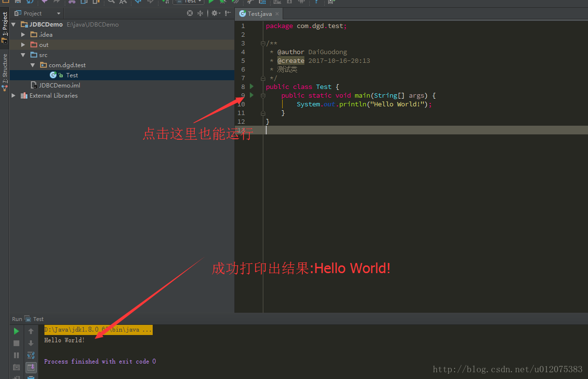
Task: Click the run gutter arrow on line 8
Action: pyautogui.click(x=252, y=87)
